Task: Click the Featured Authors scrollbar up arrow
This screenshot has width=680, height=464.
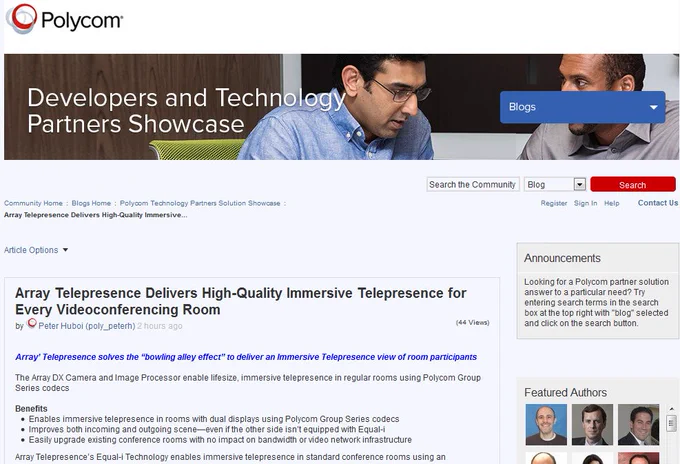Action: (x=672, y=408)
